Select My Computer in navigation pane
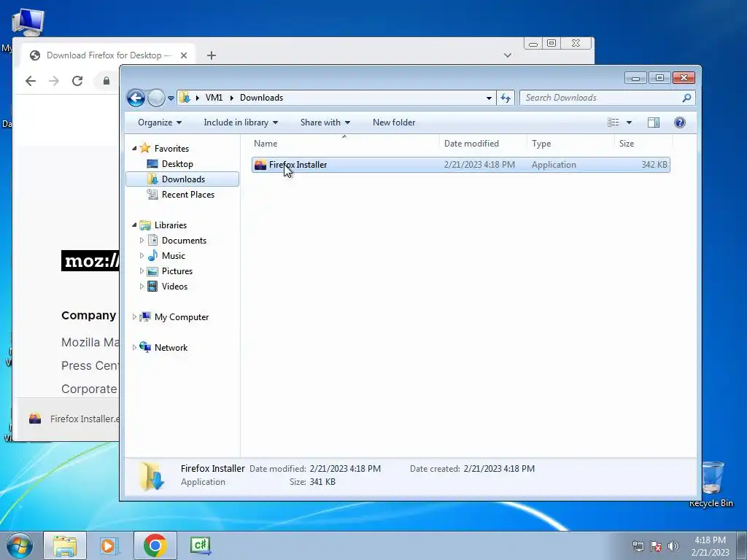747x560 pixels. pyautogui.click(x=182, y=317)
